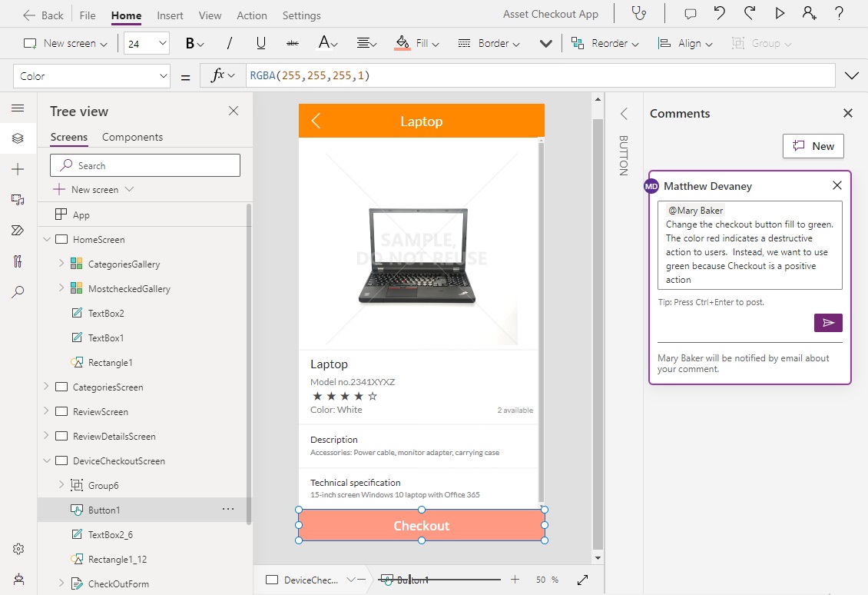Post the comment with the send button
868x595 pixels.
tap(827, 322)
